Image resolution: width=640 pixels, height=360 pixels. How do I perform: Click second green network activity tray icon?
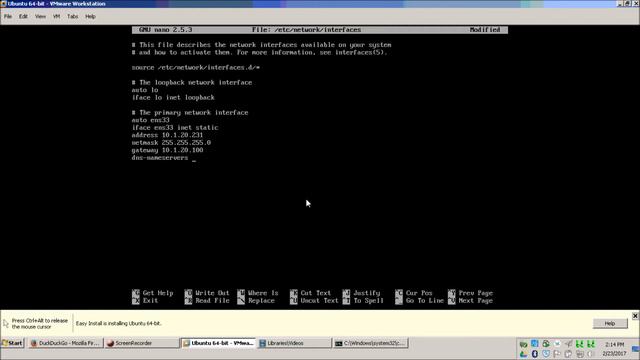point(591,344)
